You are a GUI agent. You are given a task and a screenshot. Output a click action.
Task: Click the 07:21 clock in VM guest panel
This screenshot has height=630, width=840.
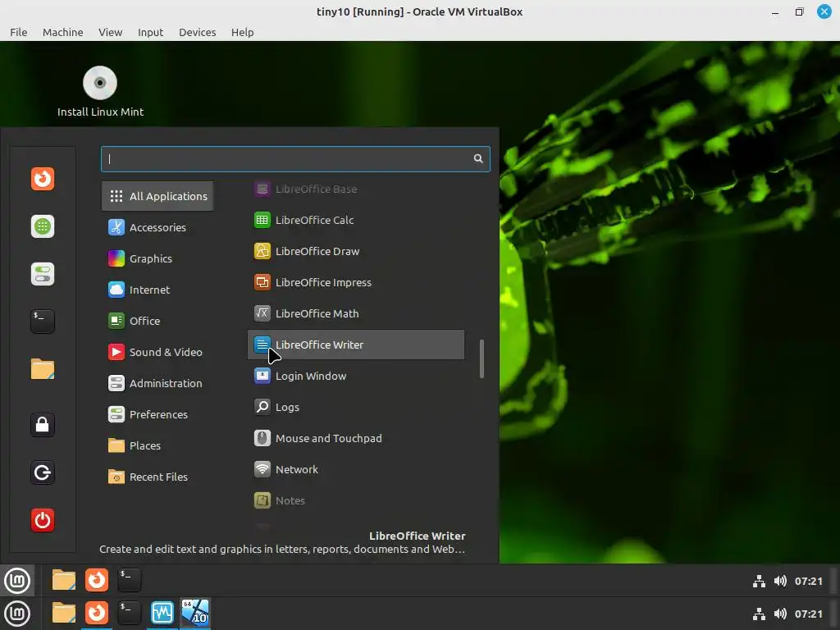click(808, 582)
